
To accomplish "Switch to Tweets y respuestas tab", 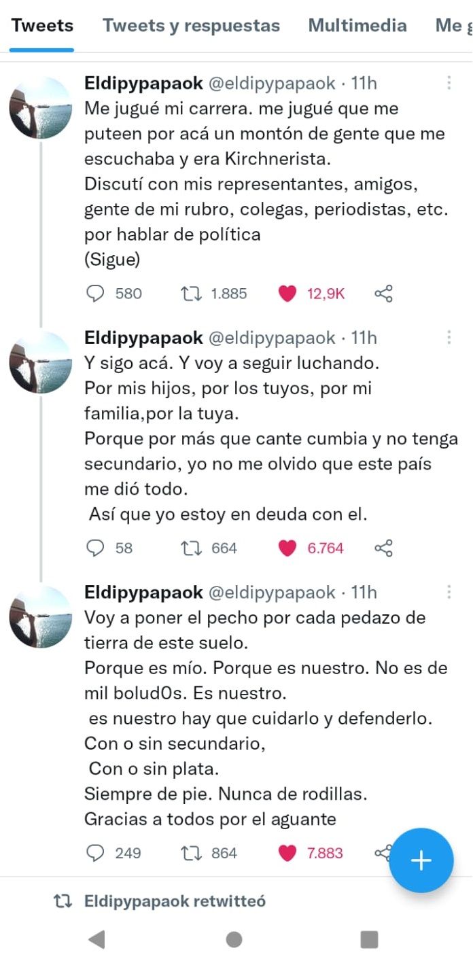I will pyautogui.click(x=191, y=26).
